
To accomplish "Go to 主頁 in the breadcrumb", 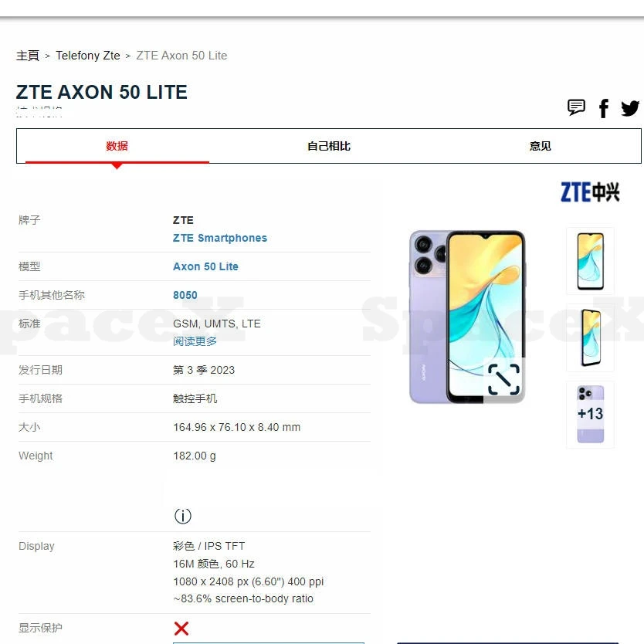I will pyautogui.click(x=28, y=56).
